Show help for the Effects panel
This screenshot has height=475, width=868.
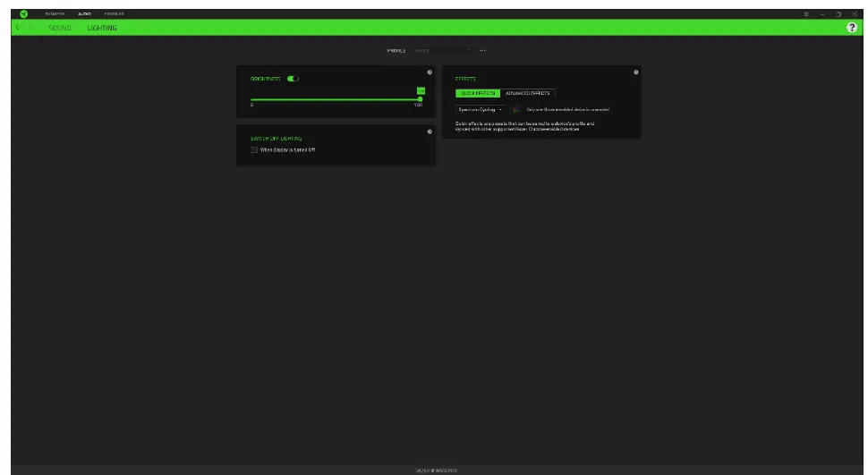pos(636,72)
